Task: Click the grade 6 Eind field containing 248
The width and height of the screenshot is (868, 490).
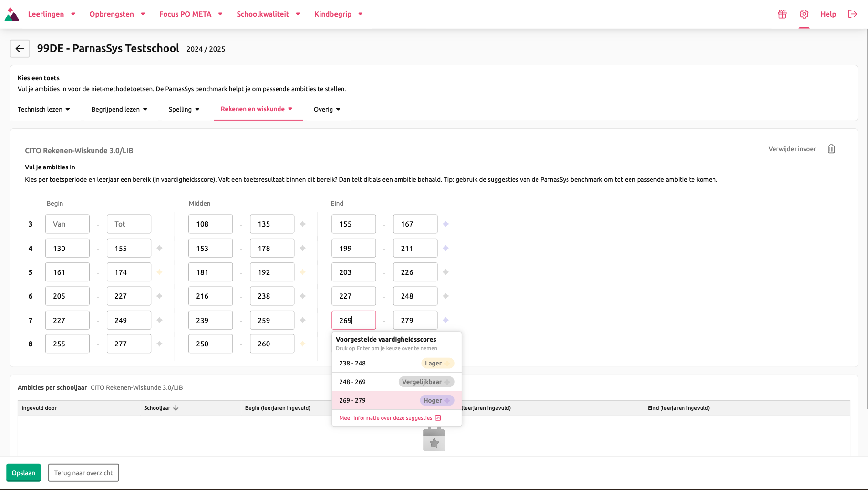Action: pyautogui.click(x=415, y=296)
